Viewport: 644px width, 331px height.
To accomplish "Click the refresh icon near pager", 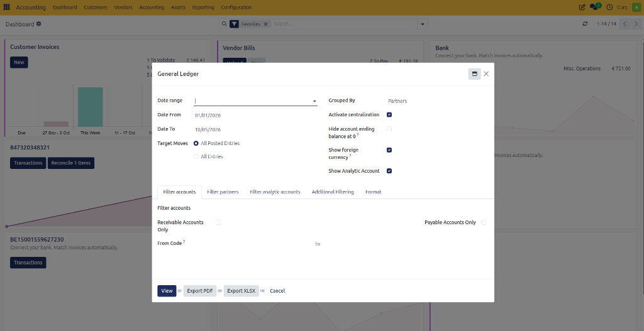I will tap(586, 24).
